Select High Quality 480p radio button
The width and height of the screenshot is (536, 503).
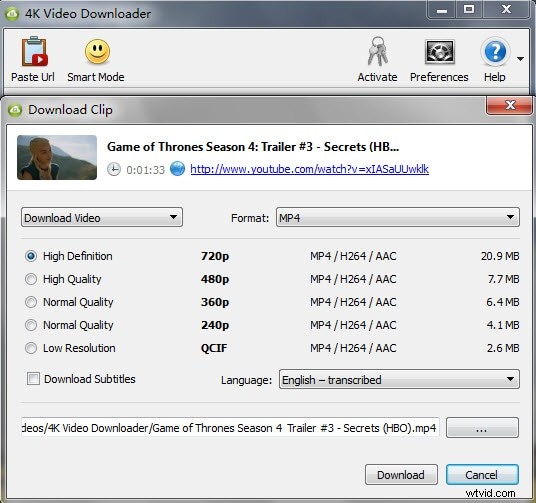click(31, 279)
